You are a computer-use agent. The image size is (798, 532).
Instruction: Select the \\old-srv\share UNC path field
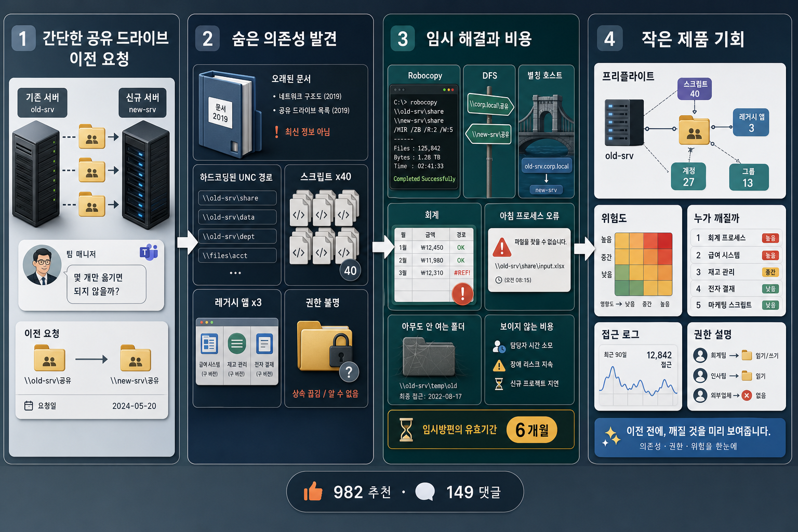[237, 198]
